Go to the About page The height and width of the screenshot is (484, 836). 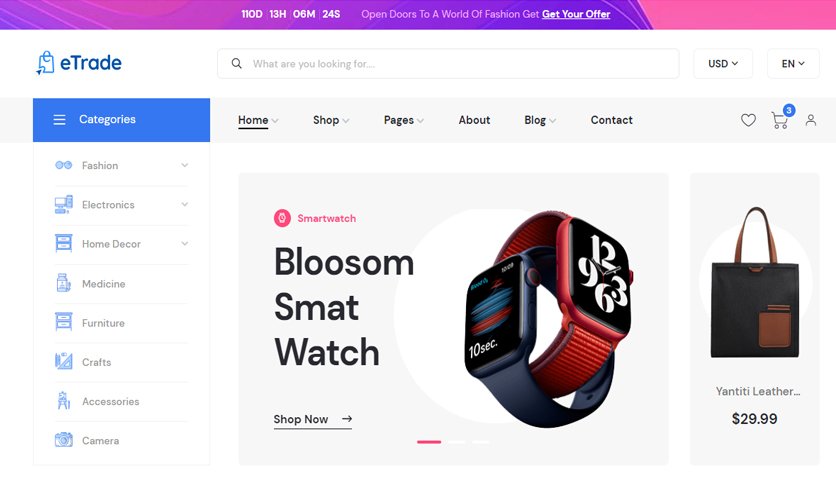tap(474, 120)
